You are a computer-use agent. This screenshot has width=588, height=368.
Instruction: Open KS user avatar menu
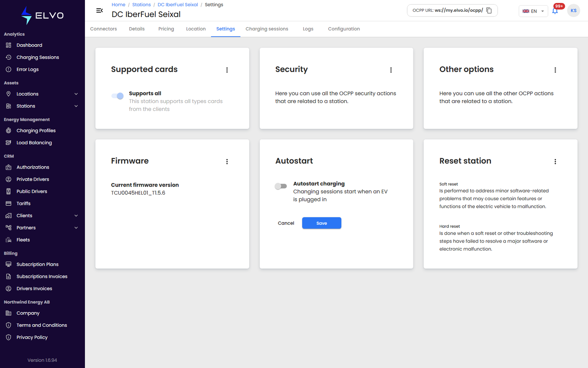pos(573,11)
